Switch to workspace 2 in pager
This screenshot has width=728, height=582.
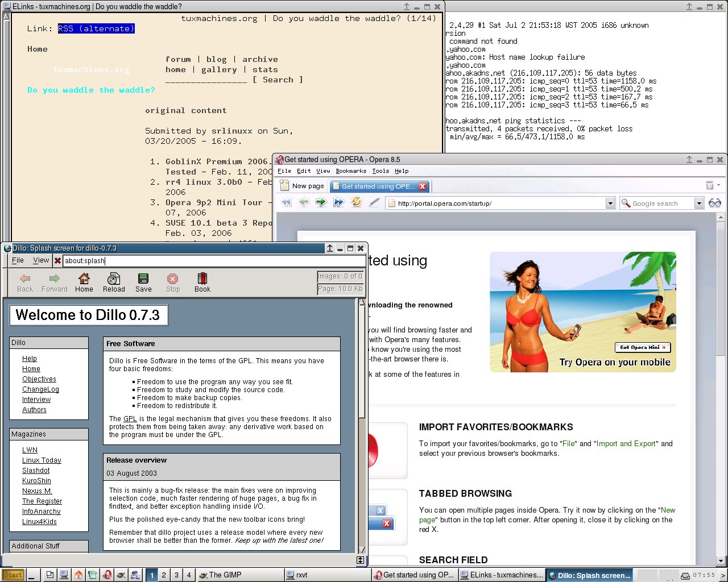[164, 575]
